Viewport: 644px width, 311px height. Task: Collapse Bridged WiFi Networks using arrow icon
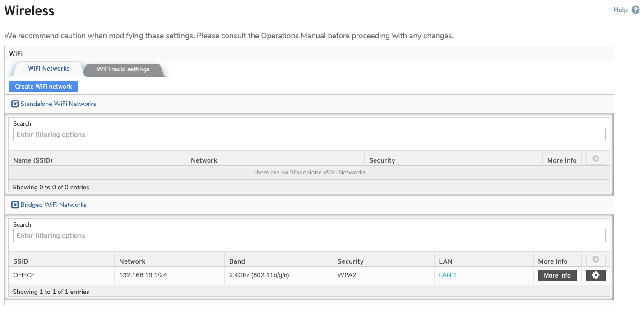point(15,205)
